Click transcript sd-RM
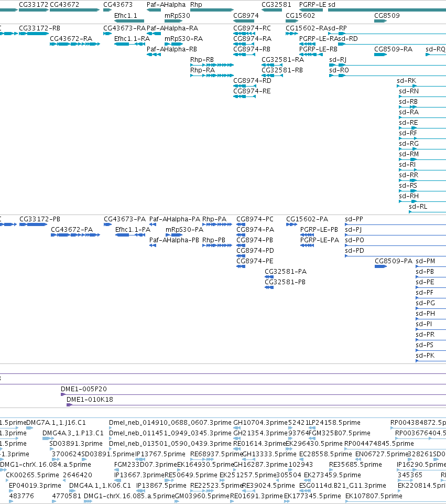Screen dimensions: 446x504 tap(409, 154)
